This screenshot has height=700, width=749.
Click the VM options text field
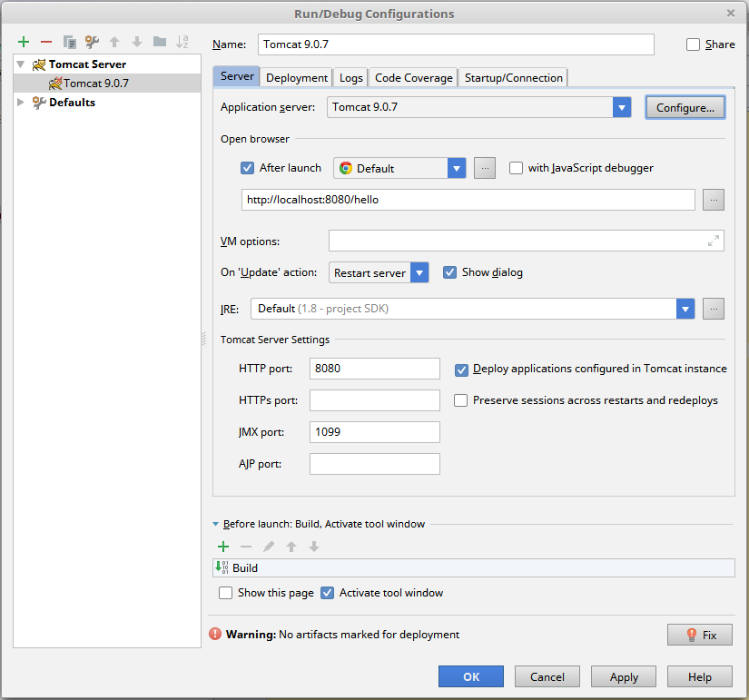coord(527,241)
